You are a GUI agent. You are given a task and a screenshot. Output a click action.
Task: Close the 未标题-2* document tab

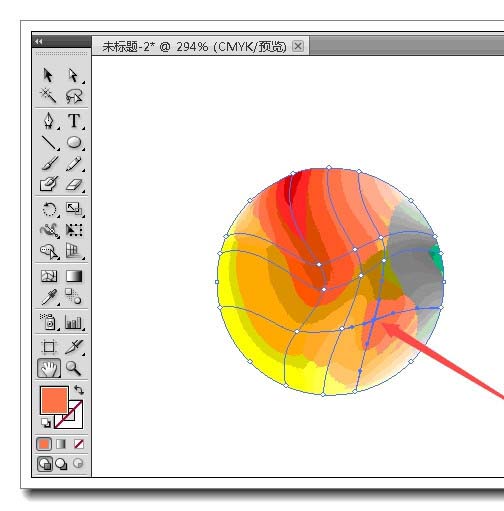click(x=298, y=46)
